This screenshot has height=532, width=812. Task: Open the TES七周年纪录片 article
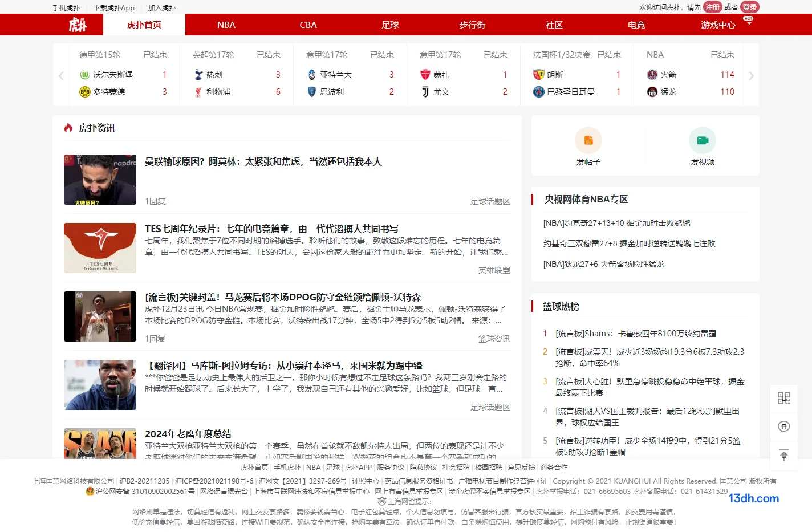271,229
